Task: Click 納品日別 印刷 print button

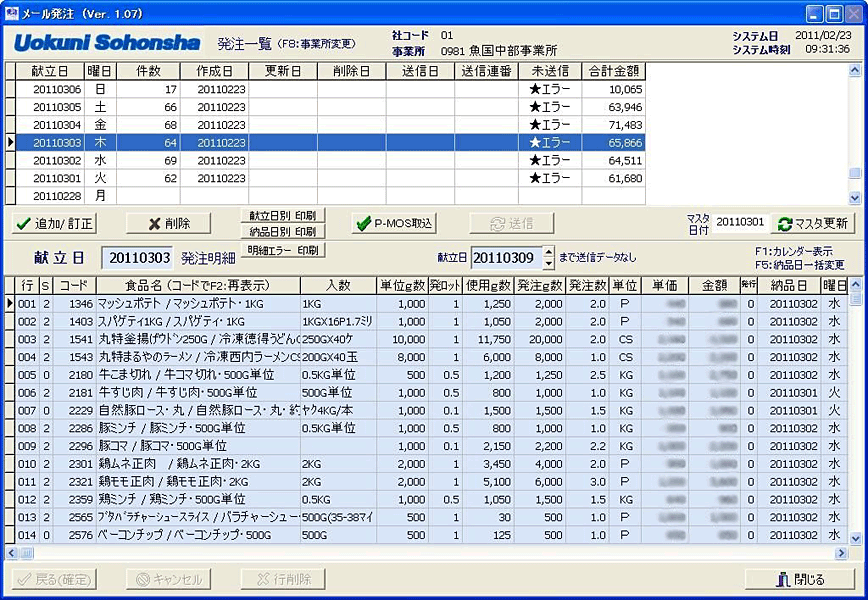Action: (x=284, y=232)
